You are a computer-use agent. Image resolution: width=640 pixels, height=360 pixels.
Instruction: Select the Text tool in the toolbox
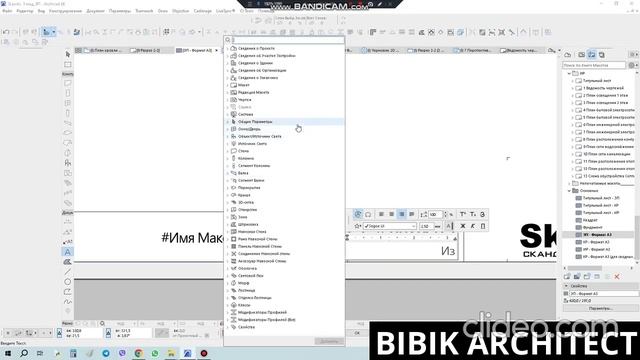coord(68,252)
